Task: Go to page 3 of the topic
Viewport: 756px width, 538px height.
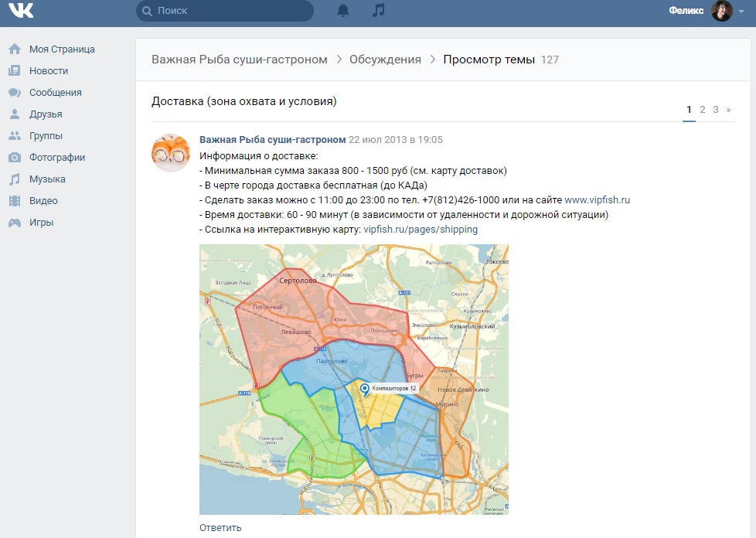Action: coord(716,110)
